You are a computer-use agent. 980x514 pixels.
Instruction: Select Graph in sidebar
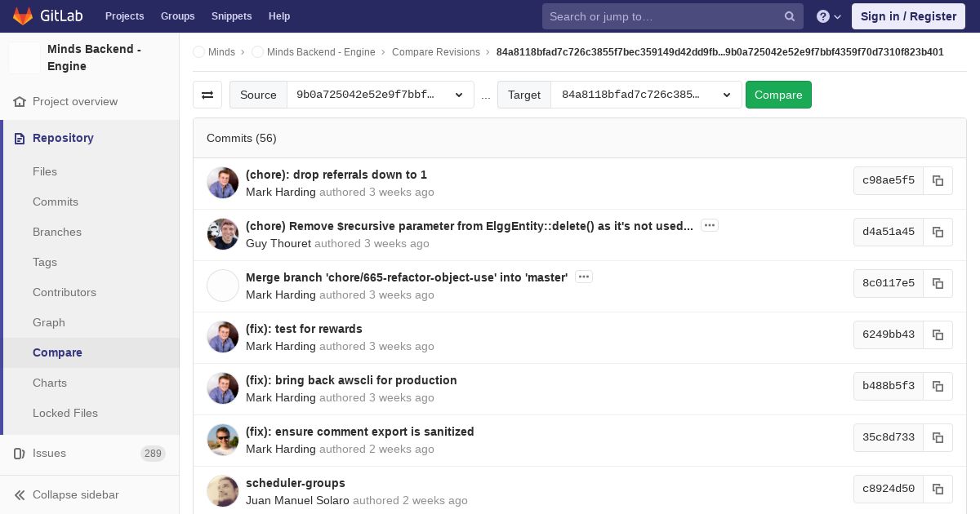(49, 323)
